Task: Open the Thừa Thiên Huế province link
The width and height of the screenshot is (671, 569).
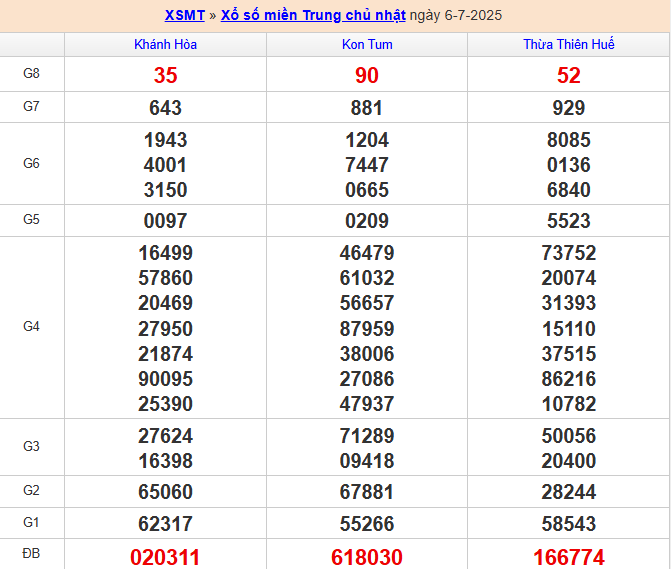Action: tap(569, 44)
